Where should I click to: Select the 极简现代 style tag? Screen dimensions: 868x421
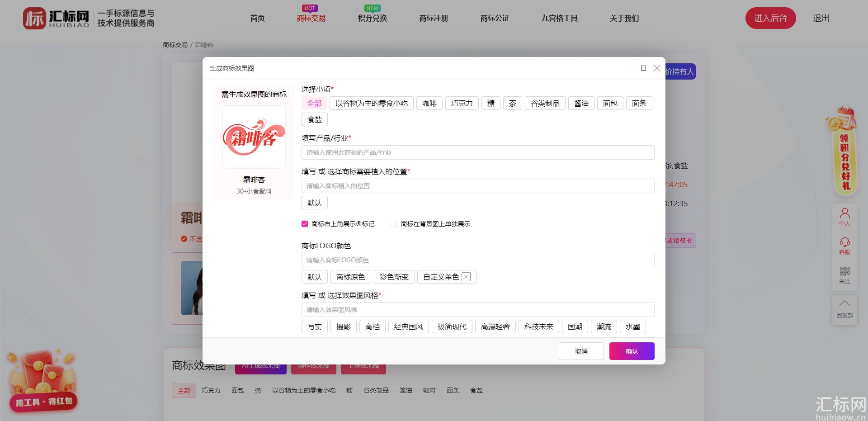coord(452,326)
